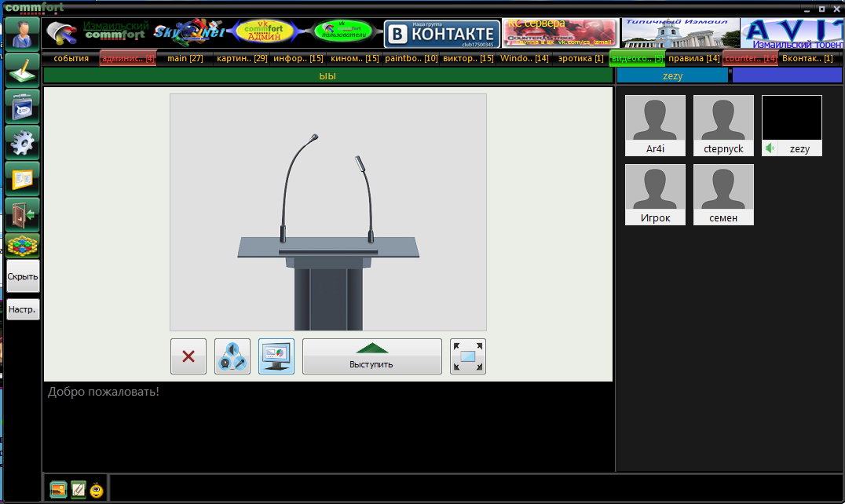
Task: Toggle the screen sharing monitor button
Action: click(x=276, y=356)
